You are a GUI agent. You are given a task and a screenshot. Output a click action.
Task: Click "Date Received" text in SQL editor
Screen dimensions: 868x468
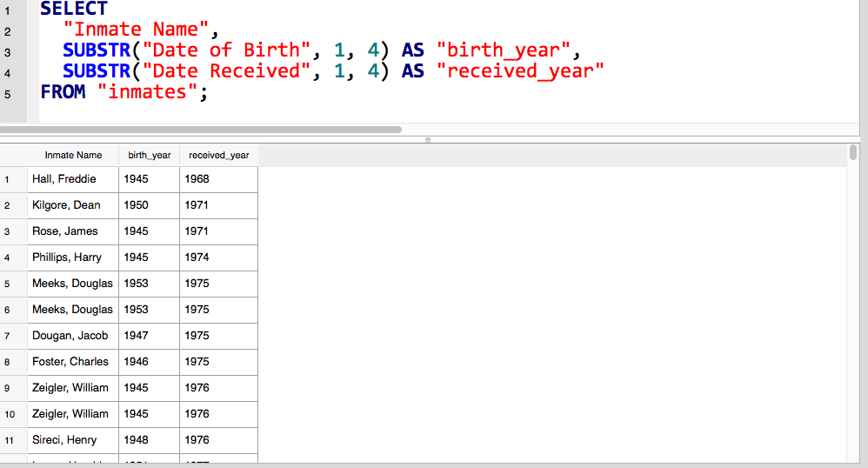226,70
